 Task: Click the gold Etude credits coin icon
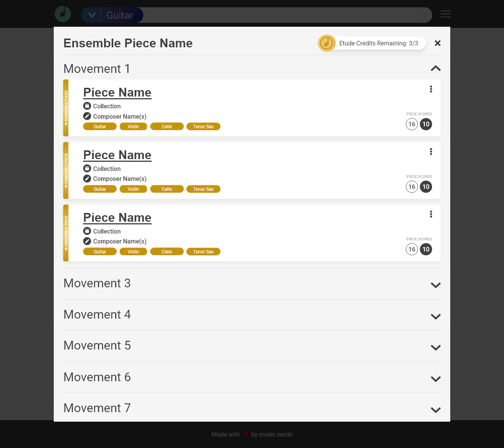pyautogui.click(x=327, y=43)
